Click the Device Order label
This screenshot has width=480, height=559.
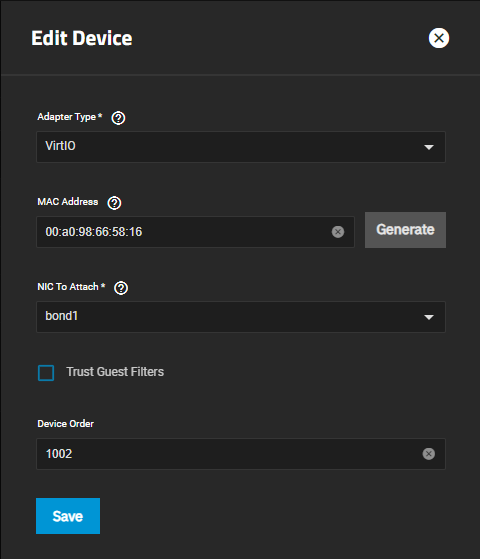(66, 424)
